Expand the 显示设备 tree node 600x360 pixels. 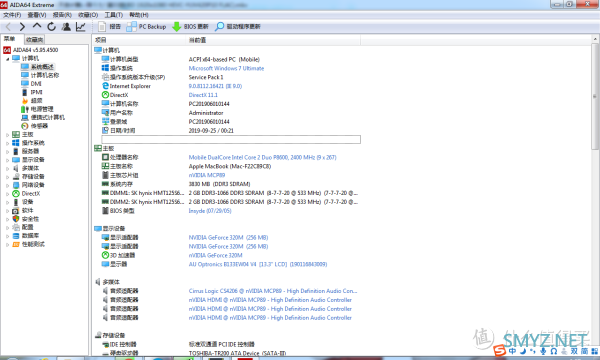7,160
